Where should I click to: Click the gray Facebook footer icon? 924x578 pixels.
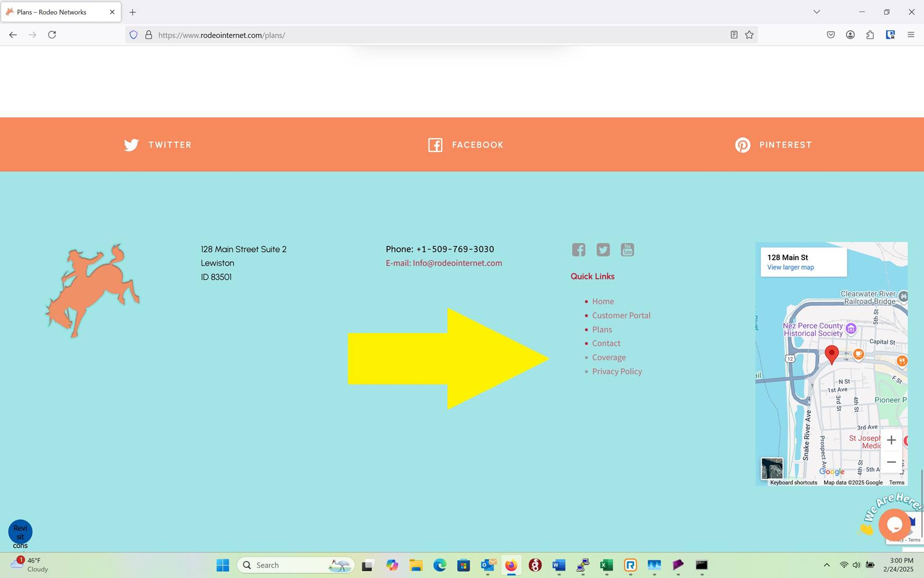578,250
